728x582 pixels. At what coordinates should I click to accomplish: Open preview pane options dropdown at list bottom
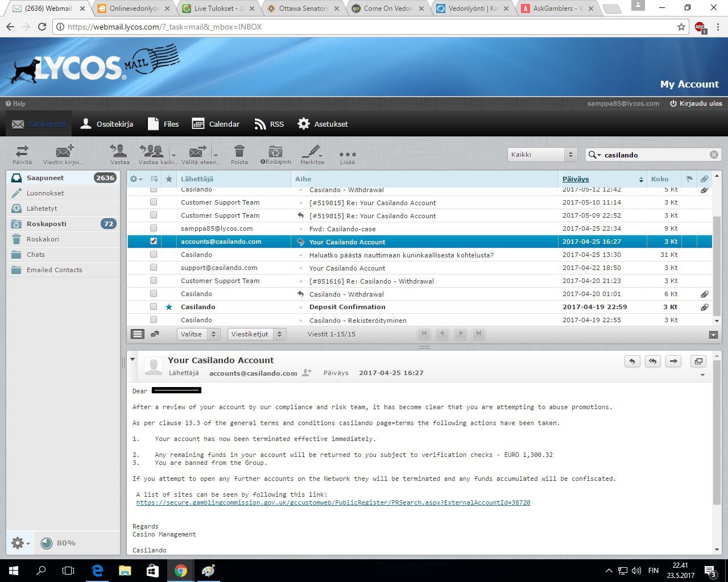tap(713, 335)
